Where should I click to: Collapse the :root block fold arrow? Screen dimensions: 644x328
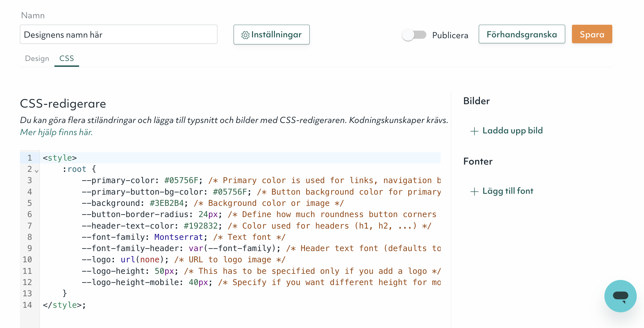[x=36, y=171]
